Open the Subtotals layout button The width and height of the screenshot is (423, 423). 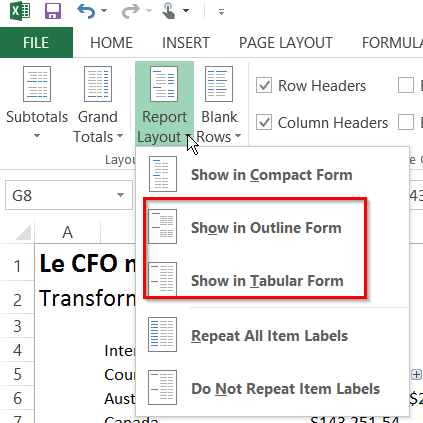(x=37, y=103)
